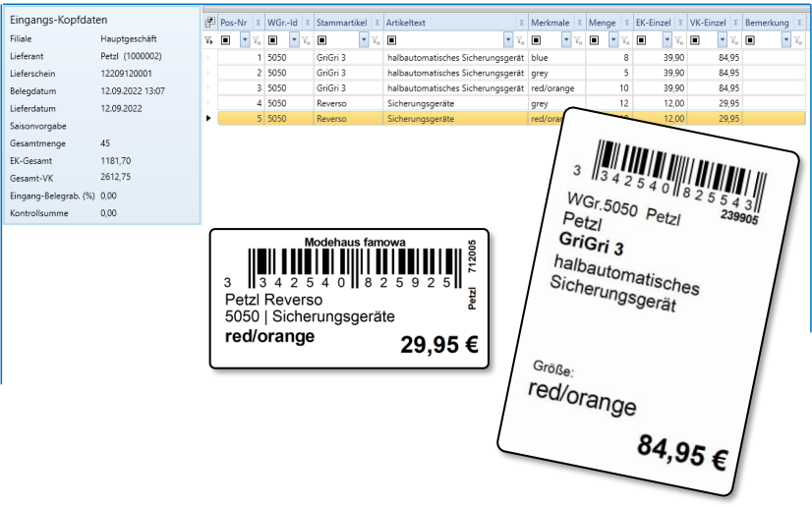The height and width of the screenshot is (506, 812).
Task: Click the row selector arrow of position 5
Action: coord(208,119)
